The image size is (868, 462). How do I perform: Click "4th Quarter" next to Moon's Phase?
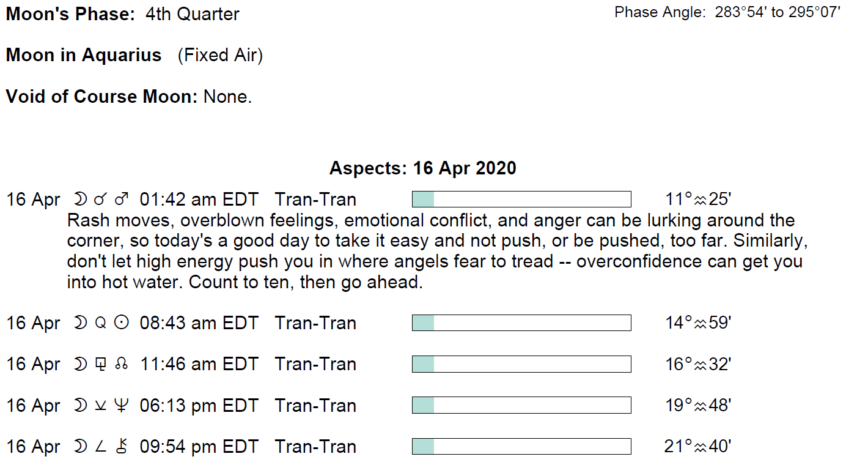click(192, 14)
